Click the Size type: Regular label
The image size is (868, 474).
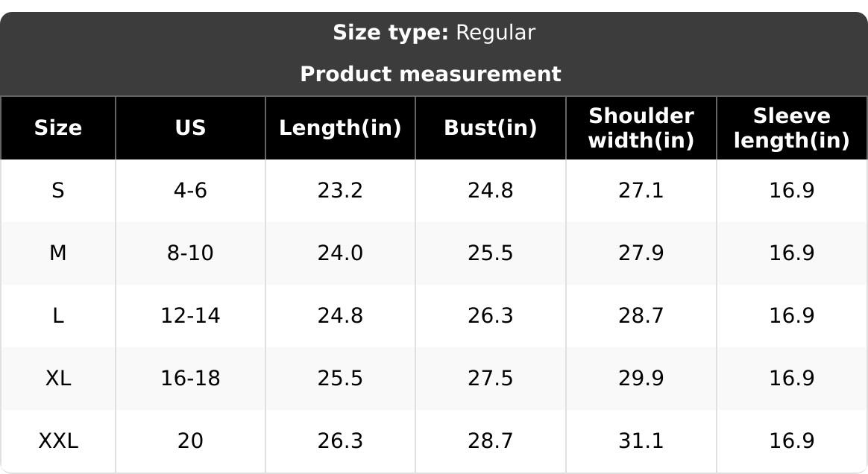tap(433, 32)
